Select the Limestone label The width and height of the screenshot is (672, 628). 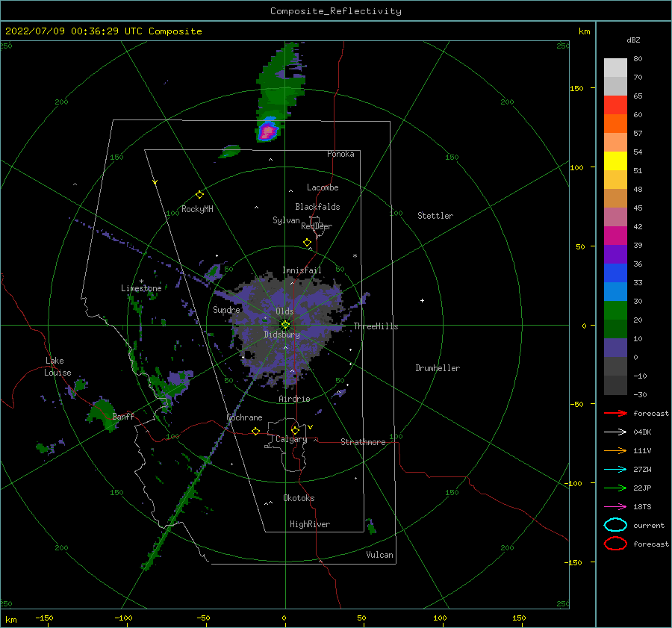click(x=141, y=288)
